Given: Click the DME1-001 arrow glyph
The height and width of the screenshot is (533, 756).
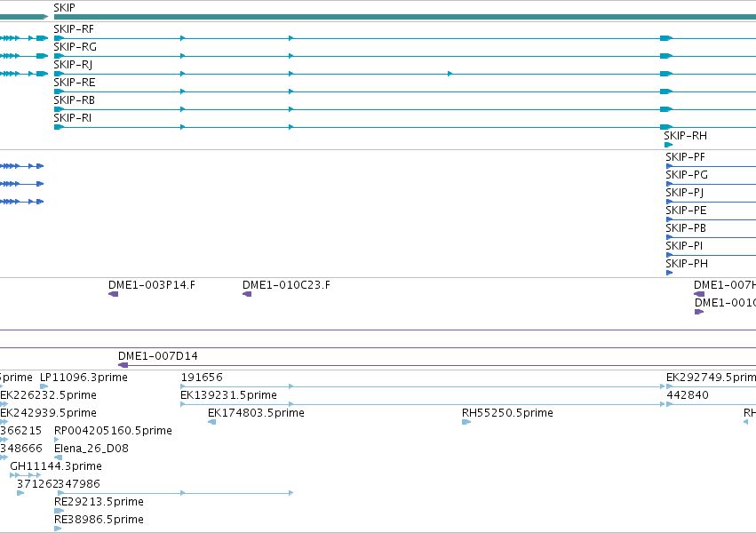Looking at the screenshot, I should click(x=699, y=312).
